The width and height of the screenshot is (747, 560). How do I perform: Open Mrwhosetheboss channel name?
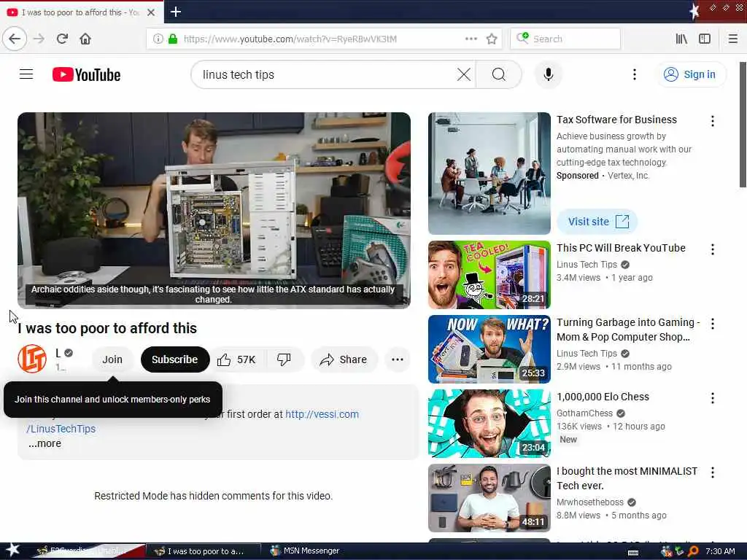tap(589, 502)
